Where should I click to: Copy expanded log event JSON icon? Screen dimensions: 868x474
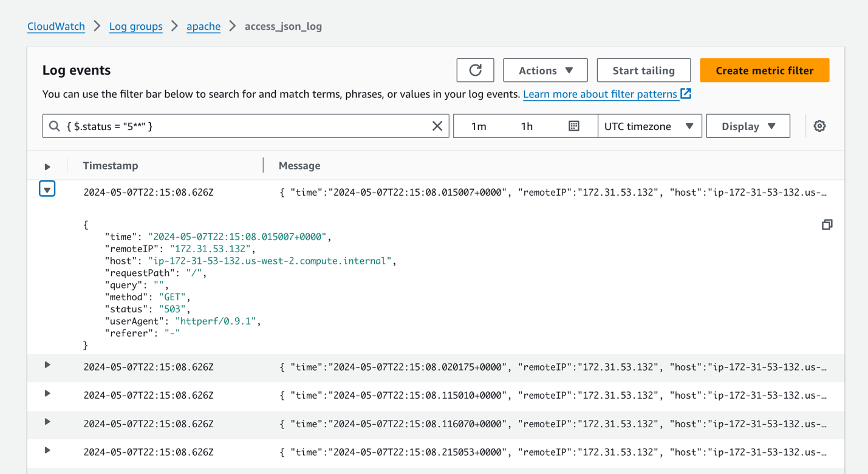coord(827,225)
